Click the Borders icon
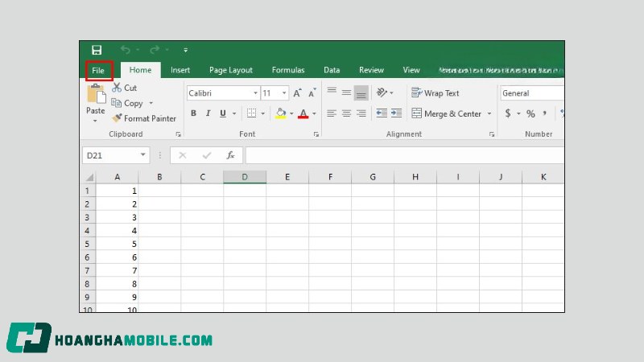Screen dimensions: 644x362 (251, 113)
